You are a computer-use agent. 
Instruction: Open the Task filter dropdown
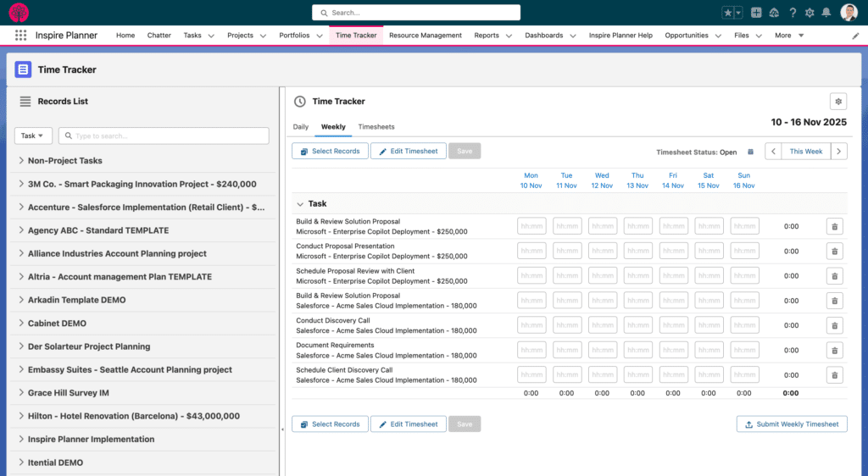[33, 136]
